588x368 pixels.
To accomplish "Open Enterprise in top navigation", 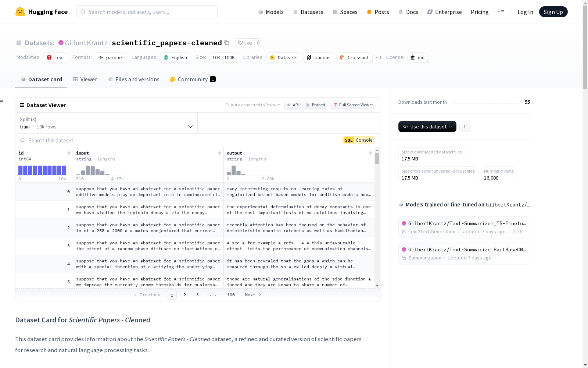I will [x=444, y=12].
